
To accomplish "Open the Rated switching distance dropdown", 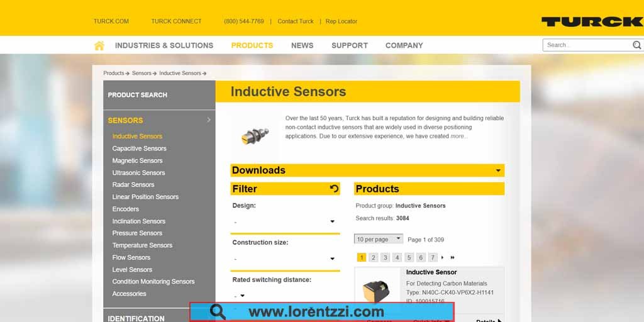I will click(240, 296).
